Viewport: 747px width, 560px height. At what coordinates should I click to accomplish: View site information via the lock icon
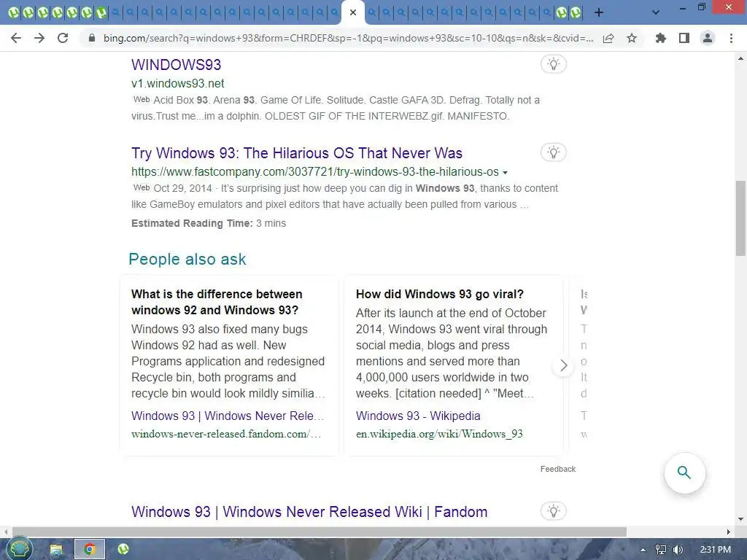[91, 38]
